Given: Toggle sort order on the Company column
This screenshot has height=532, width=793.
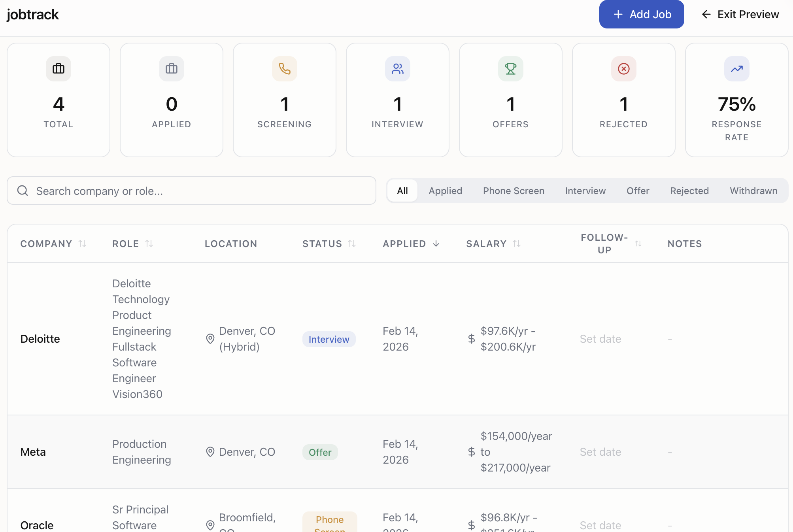Looking at the screenshot, I should pyautogui.click(x=83, y=243).
